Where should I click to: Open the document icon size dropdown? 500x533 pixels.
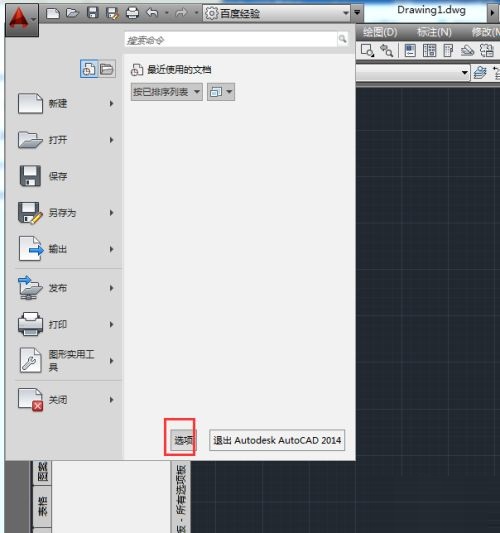point(221,92)
